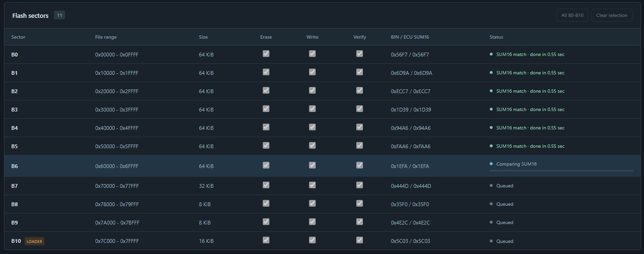This screenshot has width=644, height=254.
Task: Select the sector B4 label
Action: point(14,128)
